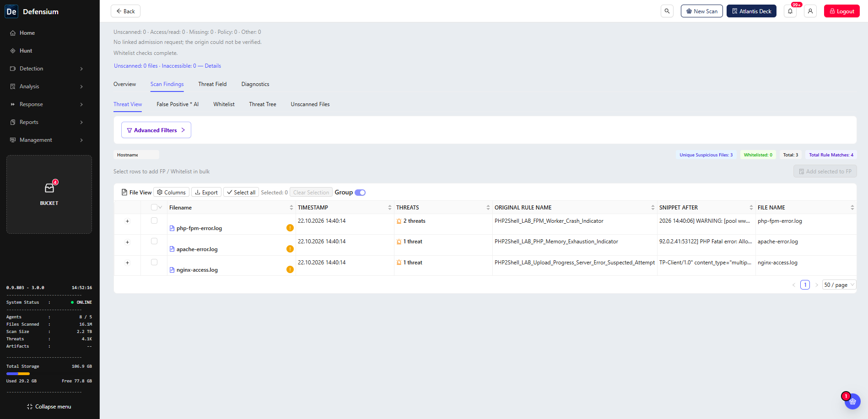This screenshot has width=868, height=419.
Task: Open the Diagnostics tab
Action: click(x=255, y=84)
